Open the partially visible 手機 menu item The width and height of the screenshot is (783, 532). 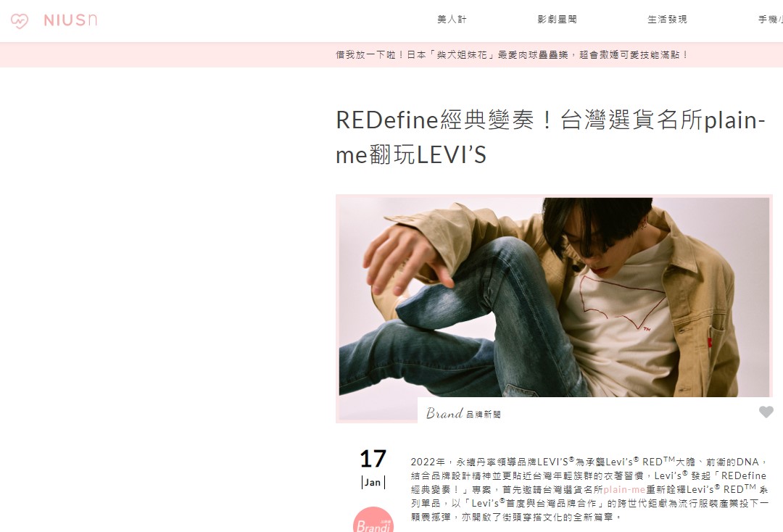click(x=770, y=20)
